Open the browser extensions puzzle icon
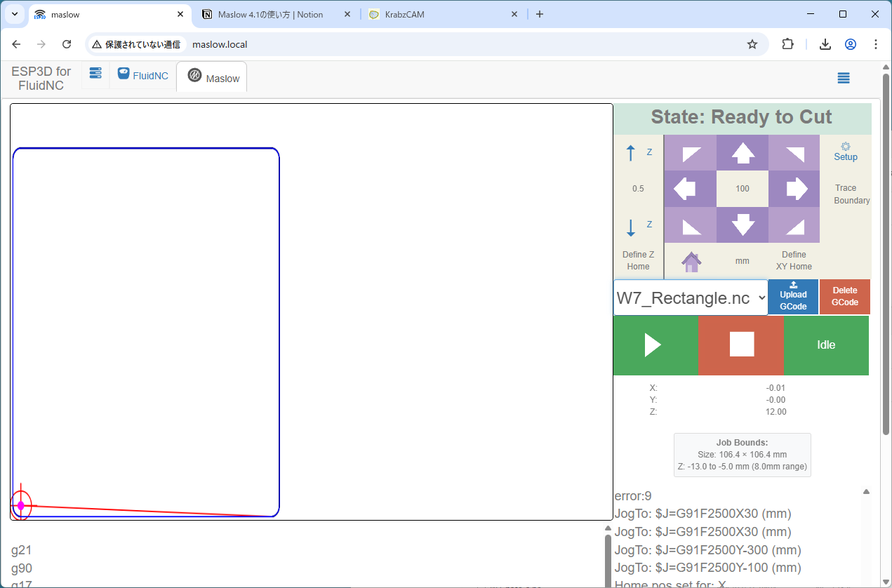The image size is (892, 588). point(788,44)
